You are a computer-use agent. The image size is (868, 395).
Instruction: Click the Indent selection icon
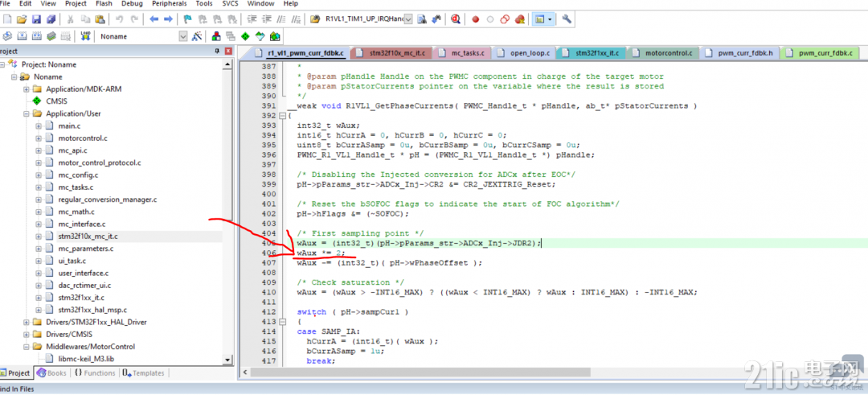pyautogui.click(x=252, y=19)
